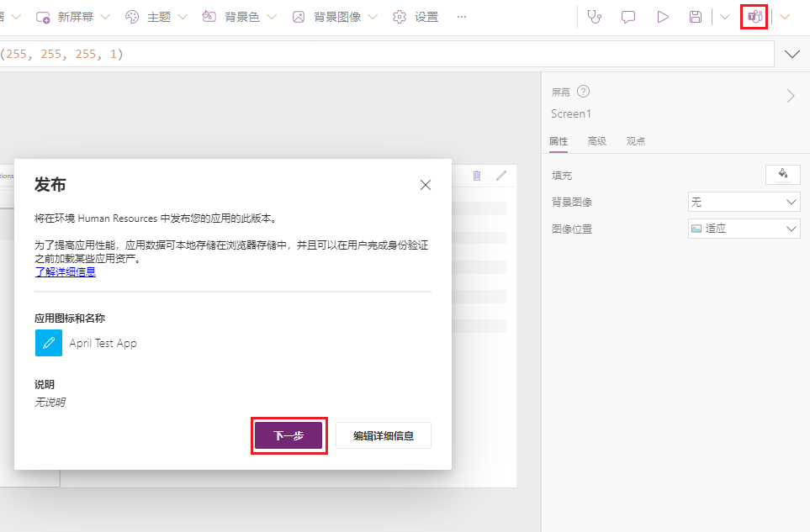The width and height of the screenshot is (810, 532).
Task: Click the April Test App name
Action: 103,344
